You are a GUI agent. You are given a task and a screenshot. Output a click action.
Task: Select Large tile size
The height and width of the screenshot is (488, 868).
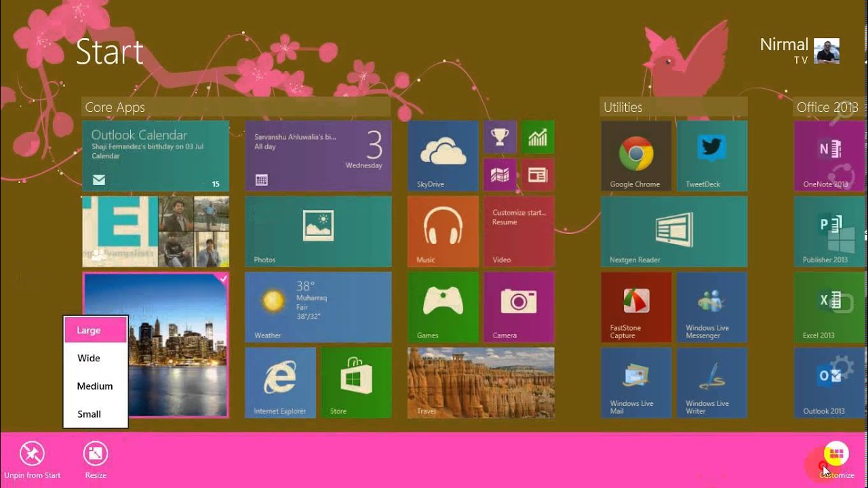(x=96, y=330)
